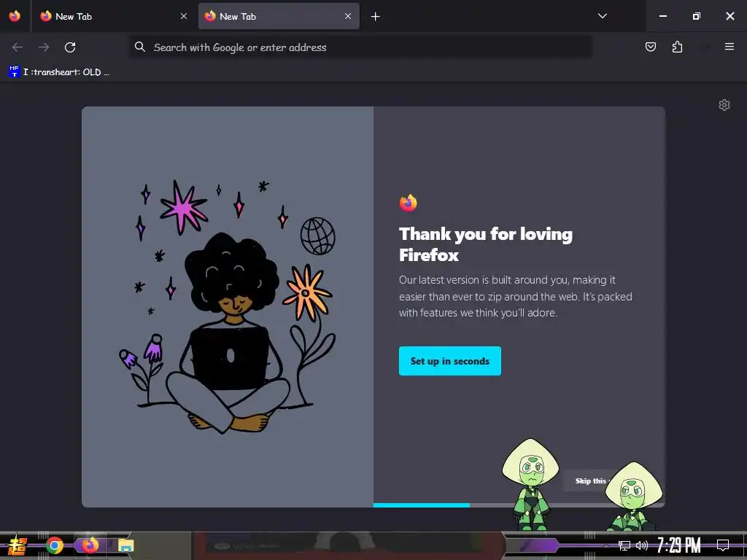
Task: Open a new tab with plus button
Action: click(376, 17)
